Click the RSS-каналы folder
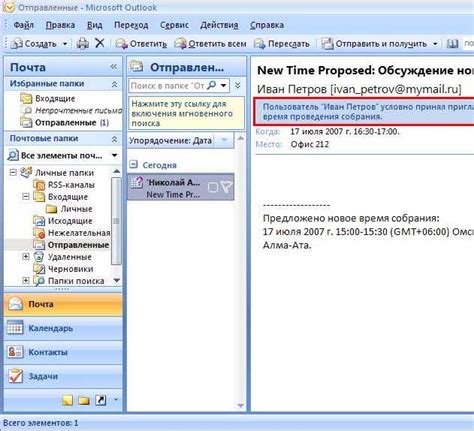Viewport: 474px width, 431px height. coord(71,185)
